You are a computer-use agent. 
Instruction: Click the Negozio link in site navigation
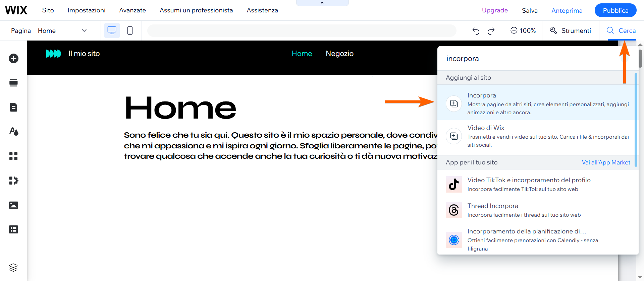[x=339, y=54]
